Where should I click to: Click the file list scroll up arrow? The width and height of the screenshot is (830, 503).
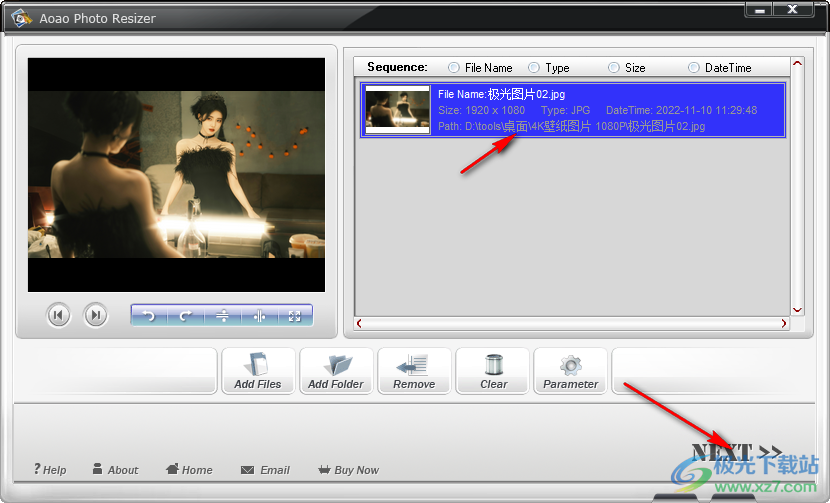(797, 64)
